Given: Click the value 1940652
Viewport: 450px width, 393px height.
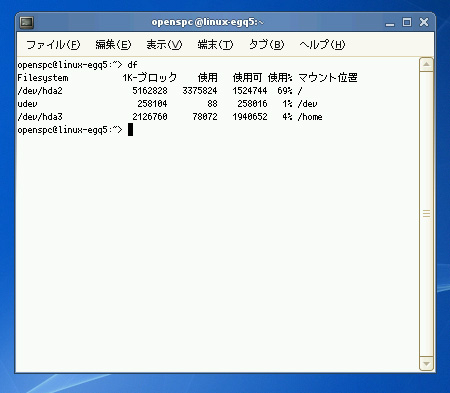Looking at the screenshot, I should (x=250, y=117).
